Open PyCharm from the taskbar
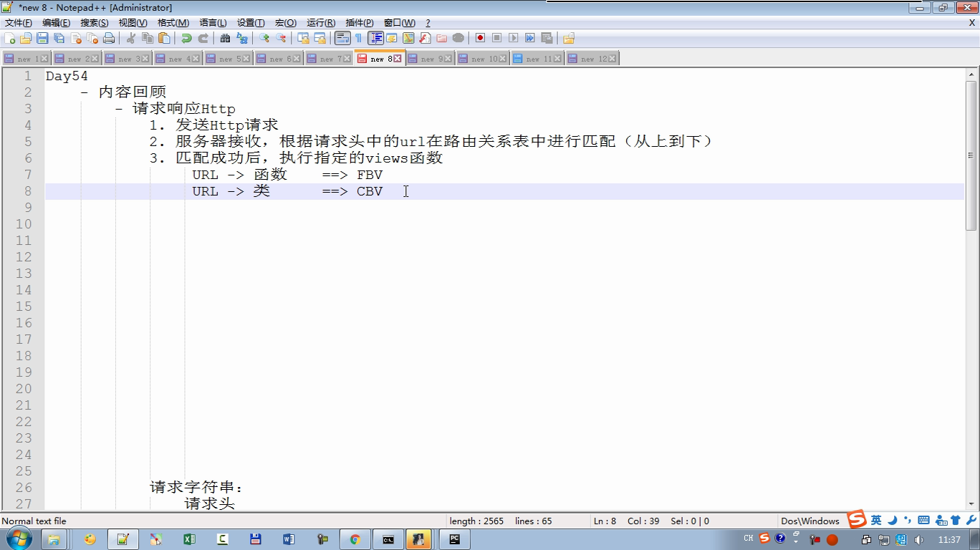The image size is (980, 550). (454, 539)
